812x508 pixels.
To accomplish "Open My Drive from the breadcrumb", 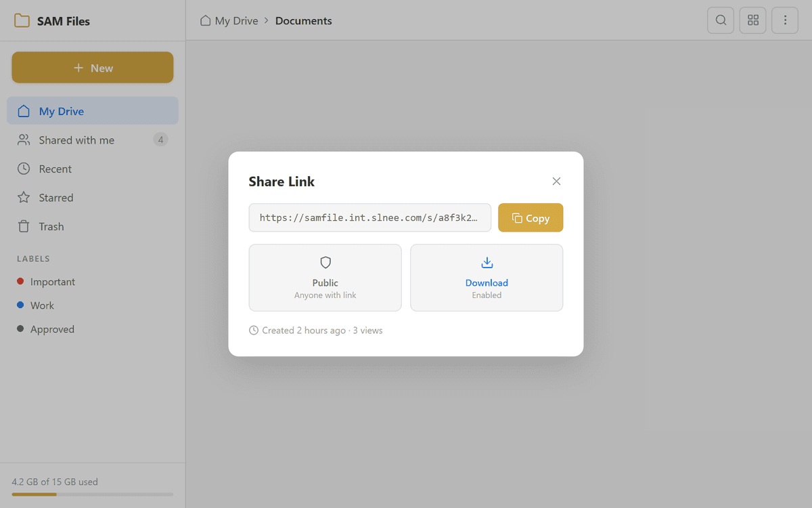I will [x=235, y=20].
